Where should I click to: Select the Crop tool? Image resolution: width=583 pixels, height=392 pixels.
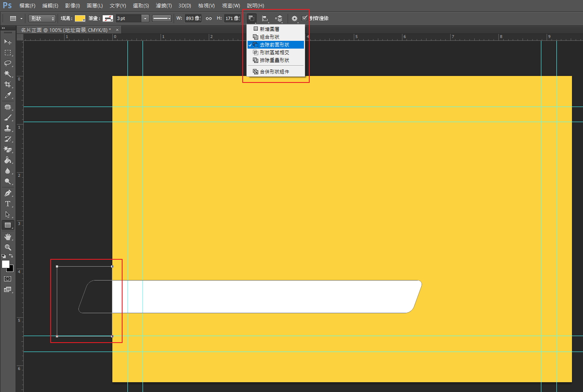click(x=8, y=85)
